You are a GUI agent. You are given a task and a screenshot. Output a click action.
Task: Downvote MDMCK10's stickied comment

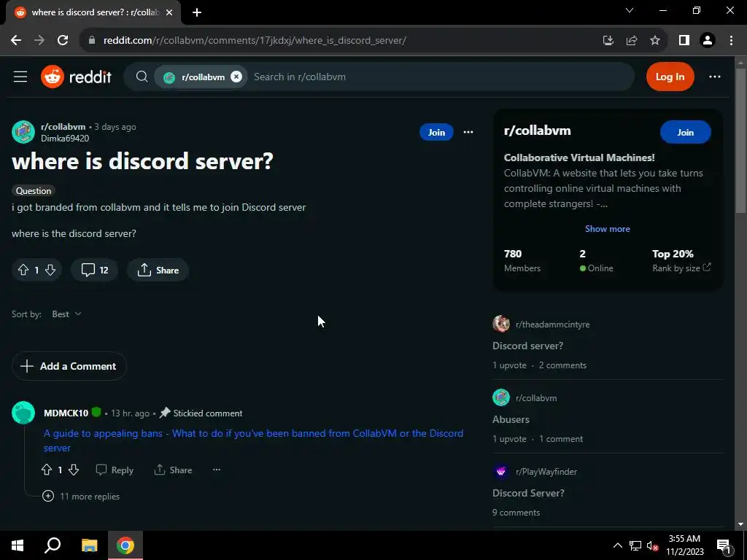pyautogui.click(x=74, y=470)
